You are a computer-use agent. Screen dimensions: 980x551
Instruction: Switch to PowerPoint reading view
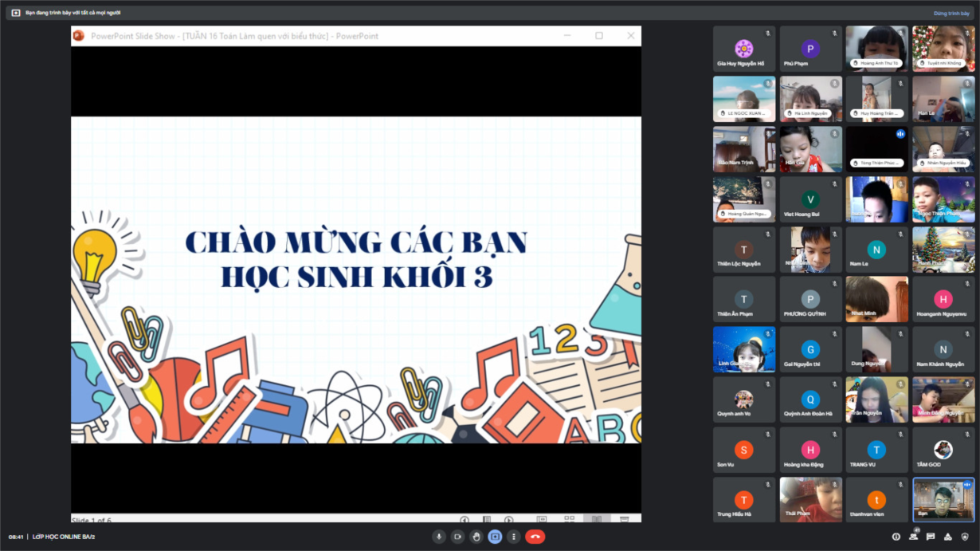(x=596, y=520)
